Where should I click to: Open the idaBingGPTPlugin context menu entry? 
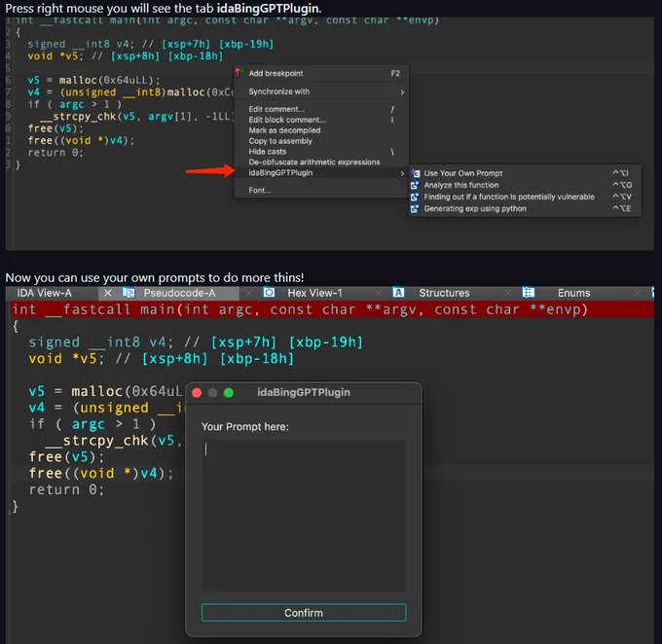coord(321,173)
